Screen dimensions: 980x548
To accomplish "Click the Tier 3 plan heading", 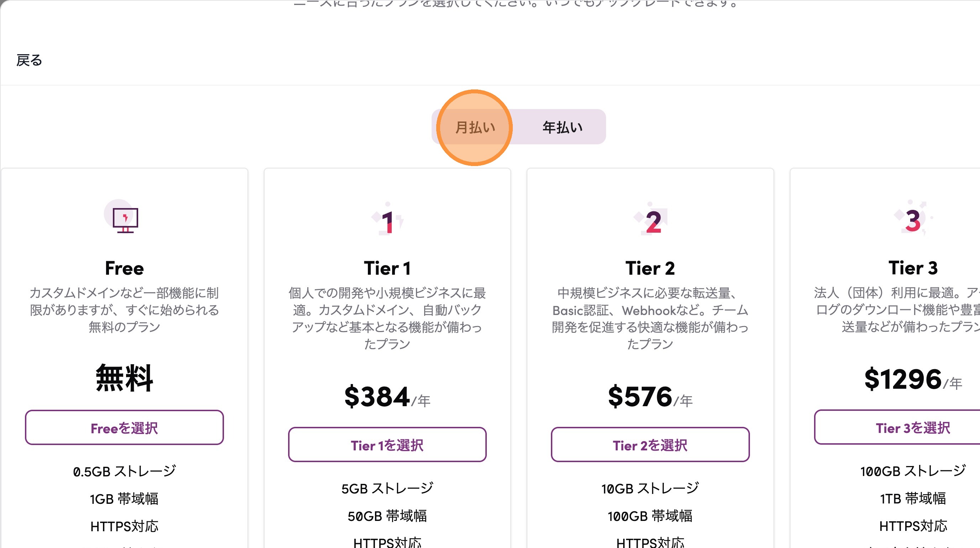I will [x=912, y=268].
